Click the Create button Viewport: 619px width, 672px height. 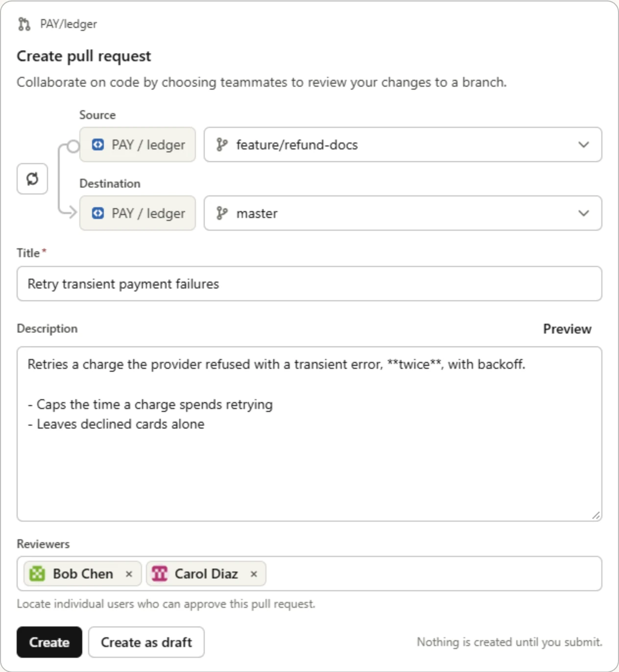coord(49,642)
